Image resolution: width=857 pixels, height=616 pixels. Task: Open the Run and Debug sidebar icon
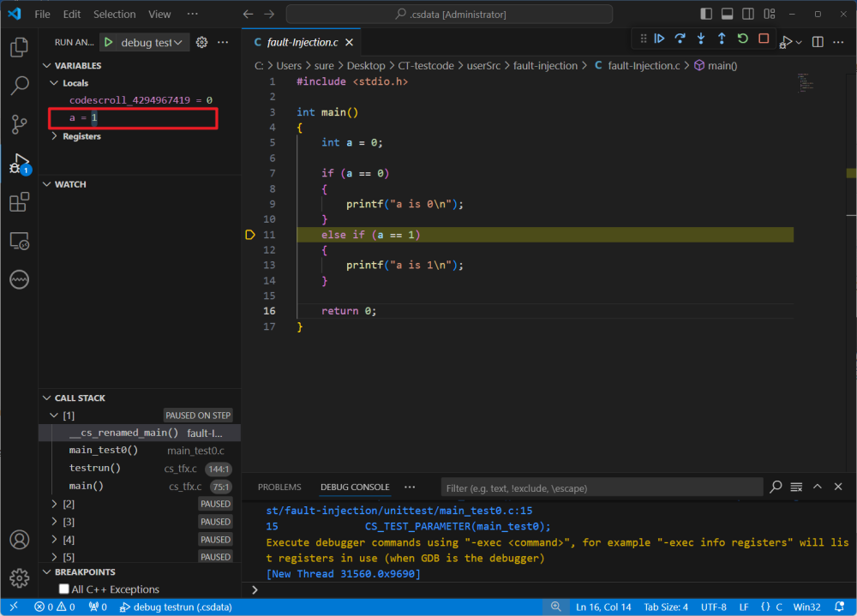(x=18, y=162)
